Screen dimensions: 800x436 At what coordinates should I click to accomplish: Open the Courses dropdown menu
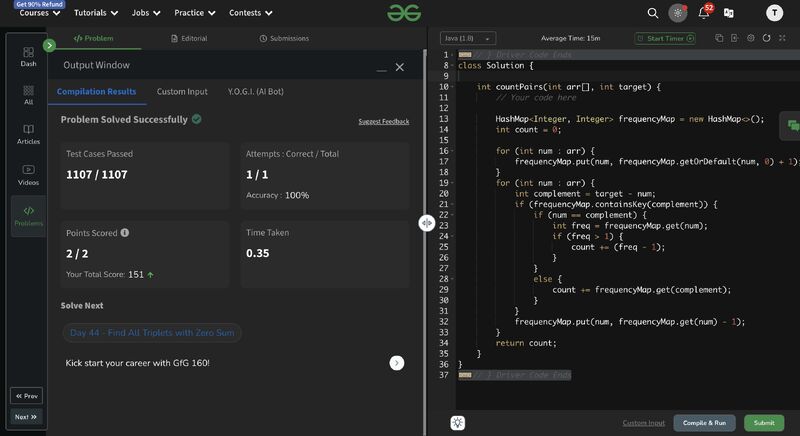(x=40, y=13)
